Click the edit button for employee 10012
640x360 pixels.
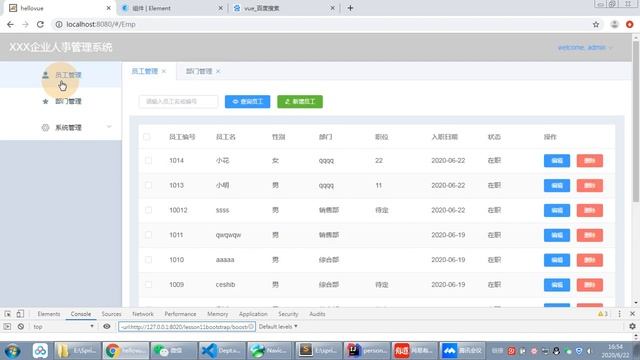[x=557, y=211]
